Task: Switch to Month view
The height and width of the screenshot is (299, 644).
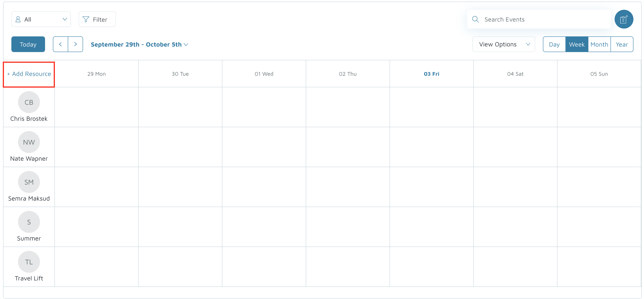Action: pyautogui.click(x=599, y=44)
